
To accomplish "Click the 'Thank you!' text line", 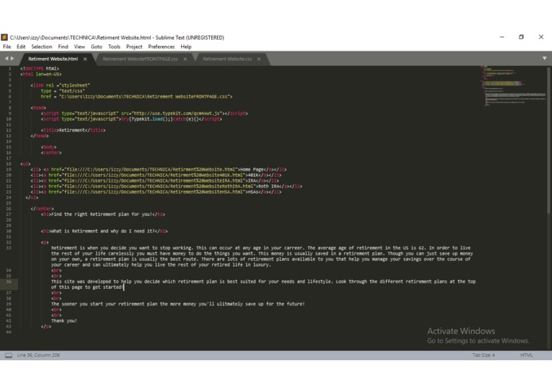I will (64, 321).
